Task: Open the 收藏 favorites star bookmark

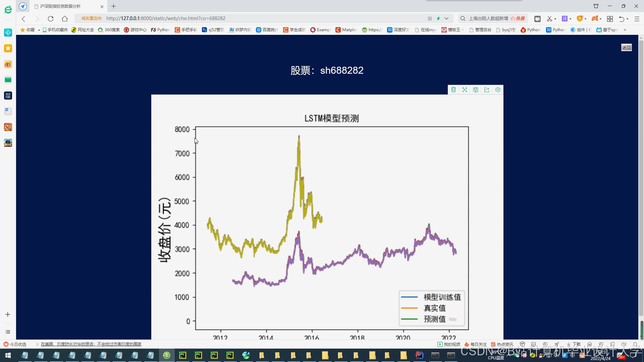Action: click(28, 30)
